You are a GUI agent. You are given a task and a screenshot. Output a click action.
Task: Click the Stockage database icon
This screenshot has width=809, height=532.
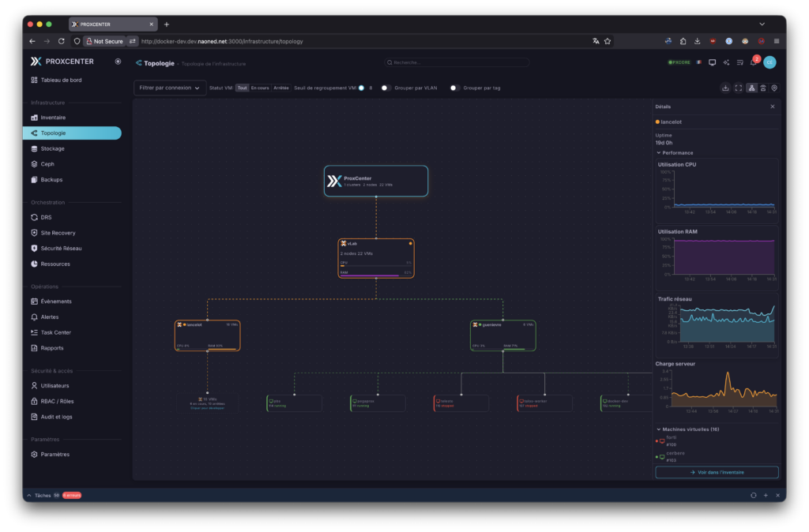[34, 148]
